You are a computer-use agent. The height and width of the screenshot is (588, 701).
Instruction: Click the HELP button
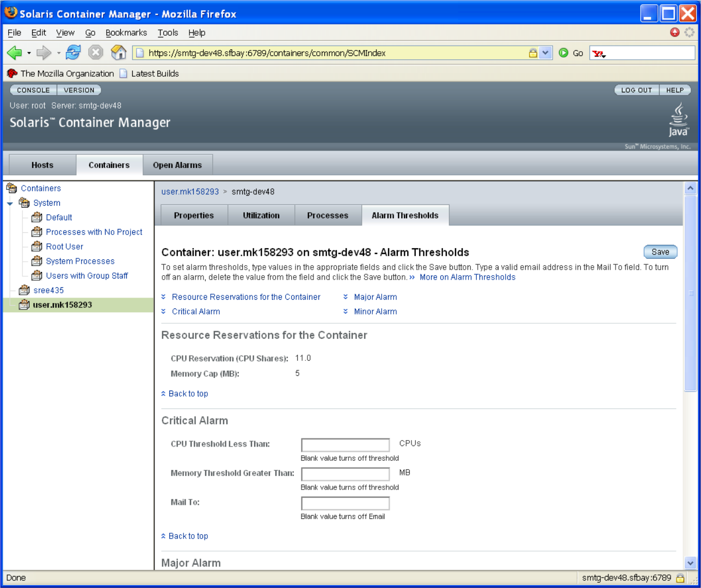pos(675,90)
